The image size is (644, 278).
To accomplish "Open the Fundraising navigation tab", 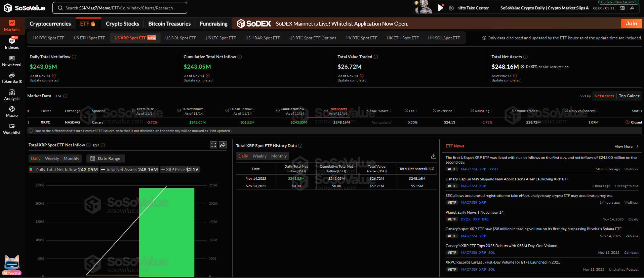I will [214, 24].
